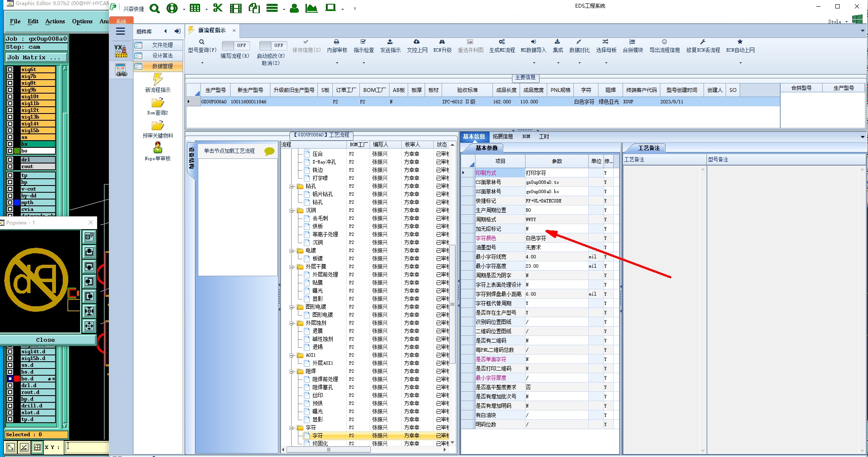Open dropdown arrow under ECN自动上网

click(740, 63)
